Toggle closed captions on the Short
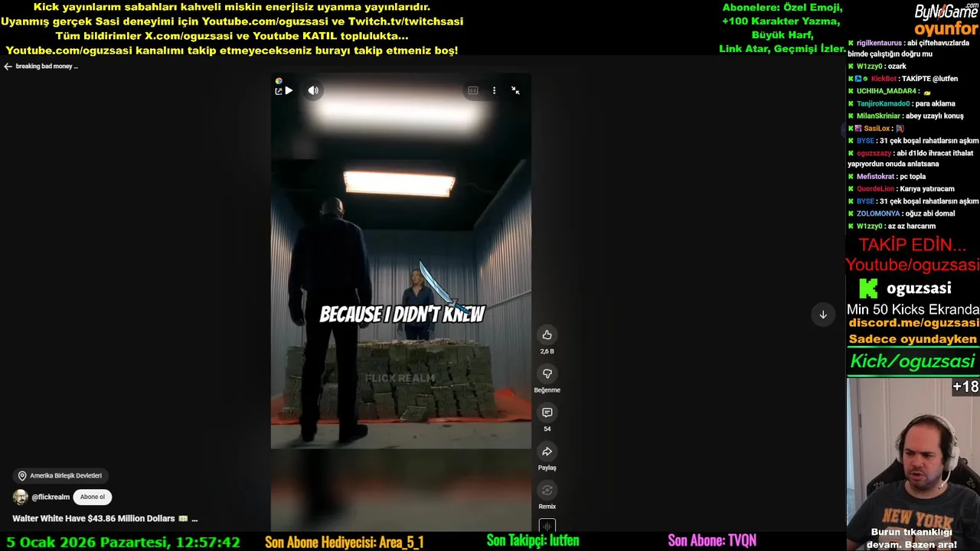This screenshot has height=551, width=980. pyautogui.click(x=473, y=90)
